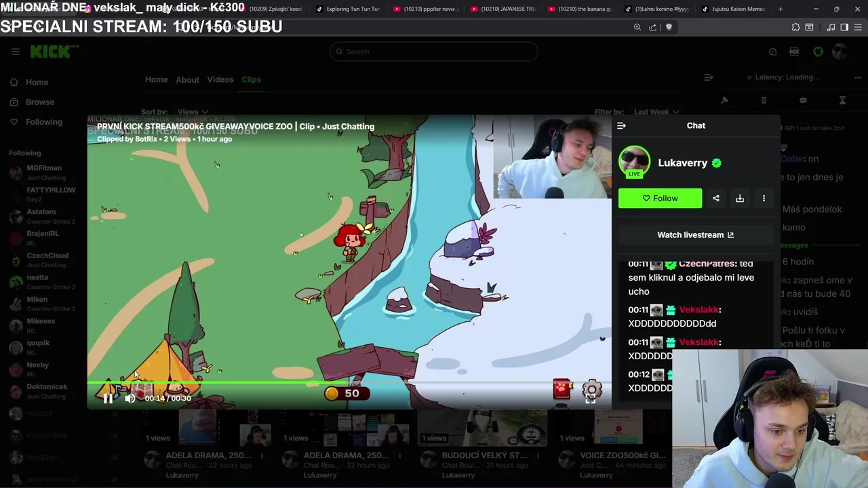The width and height of the screenshot is (868, 488).
Task: Download the clip
Action: click(x=740, y=199)
